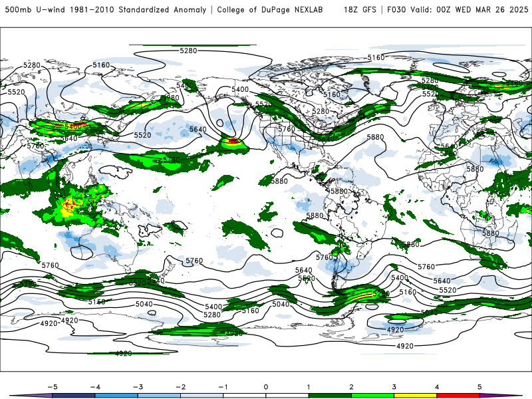Click the 'F030' forecast hour text
Image resolution: width=532 pixels, height=399 pixels.
tap(396, 10)
